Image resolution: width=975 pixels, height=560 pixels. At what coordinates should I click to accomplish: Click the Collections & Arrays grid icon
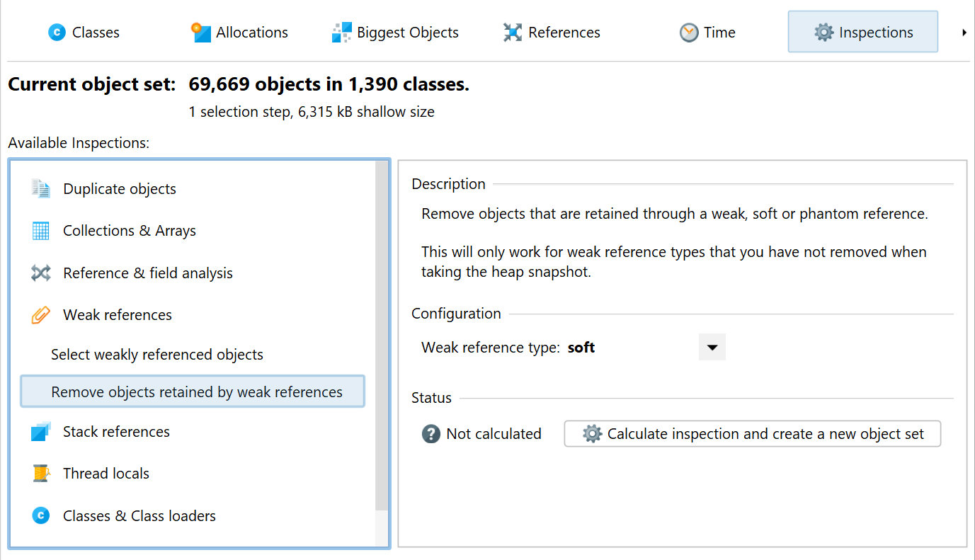point(41,231)
